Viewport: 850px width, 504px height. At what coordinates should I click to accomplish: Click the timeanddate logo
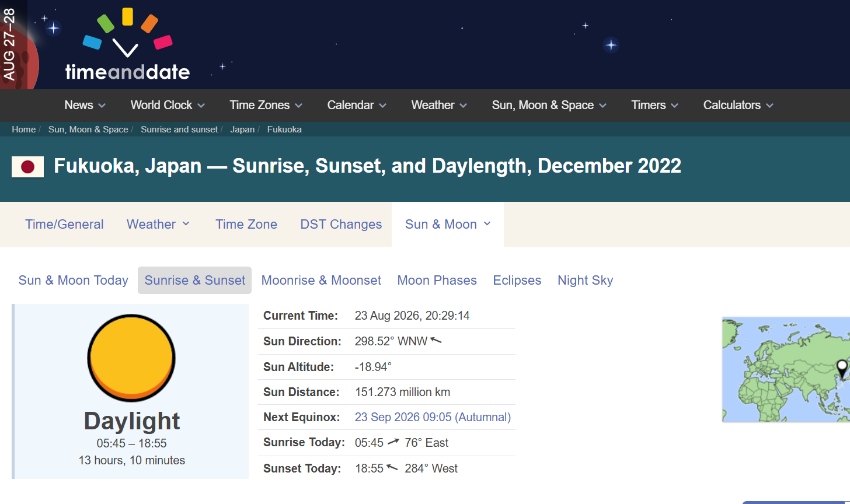[127, 44]
